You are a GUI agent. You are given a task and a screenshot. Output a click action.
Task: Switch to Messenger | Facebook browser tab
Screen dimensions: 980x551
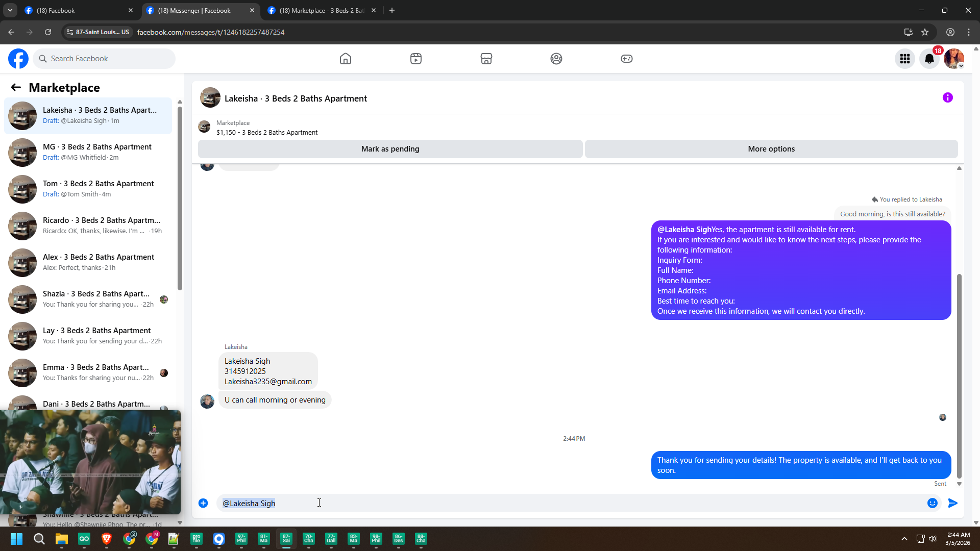[201, 10]
